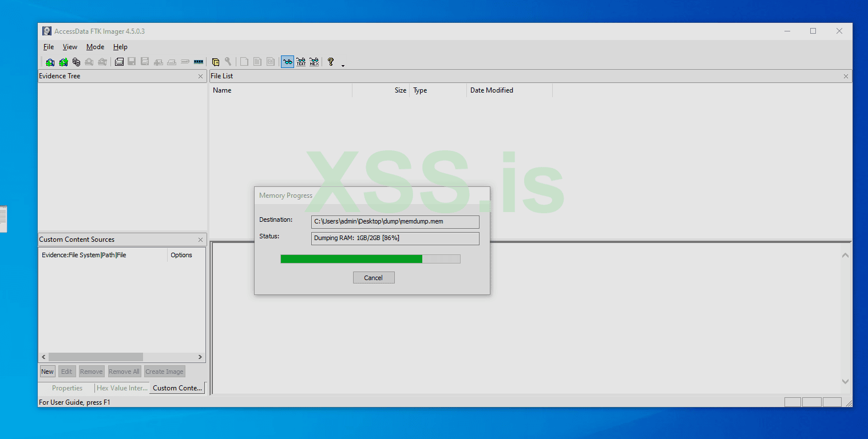Open the Image Mounting tool icon
Viewport: 868px width, 439px height.
point(76,62)
